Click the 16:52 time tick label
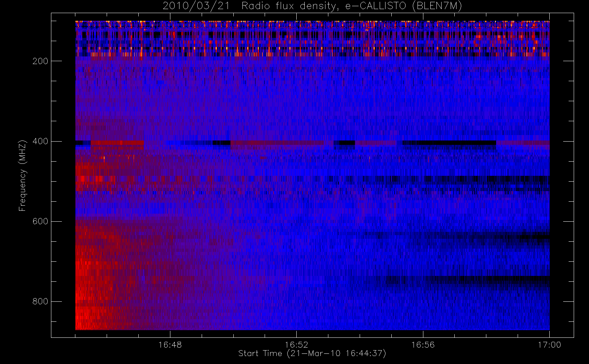Image resolution: width=589 pixels, height=364 pixels. (296, 345)
